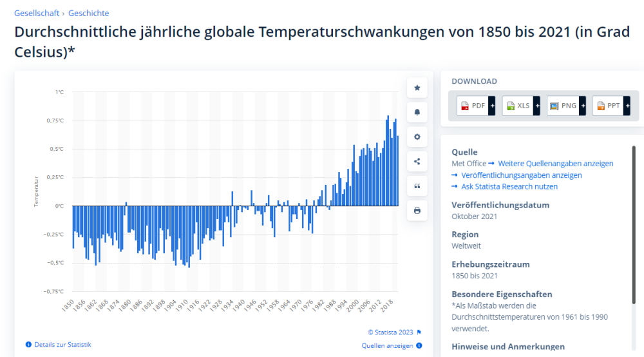Open chart settings via gear icon
Viewport: 644px width, 357px height.
[x=417, y=137]
